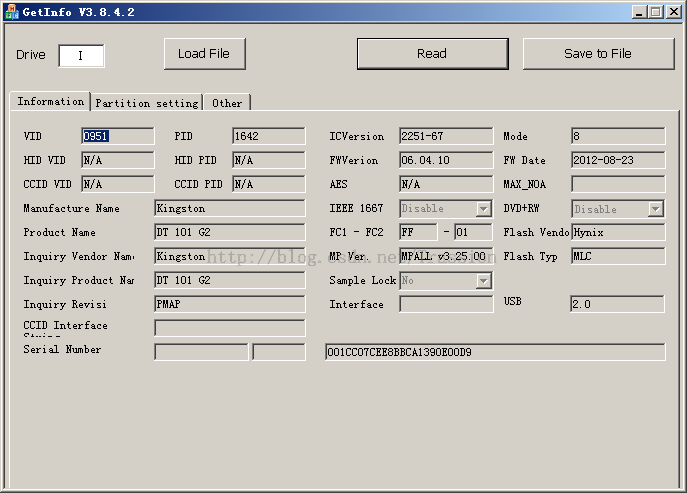
Task: Click the second empty Serial Number field
Action: (279, 352)
